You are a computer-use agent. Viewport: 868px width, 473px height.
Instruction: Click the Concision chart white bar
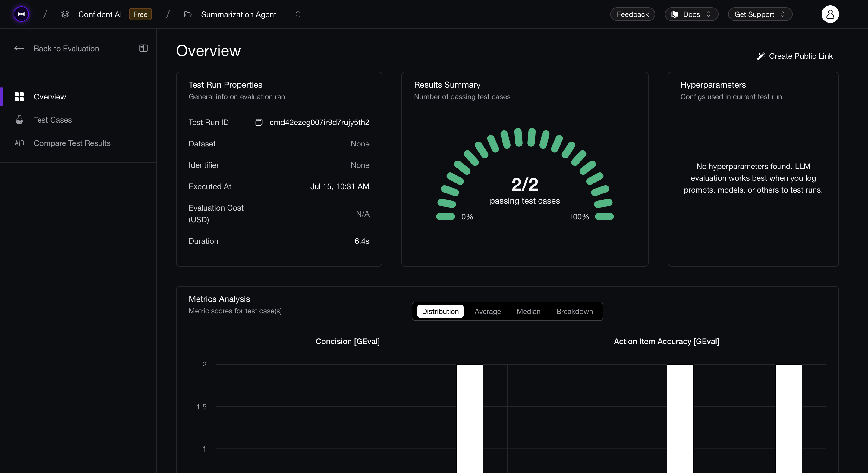[x=470, y=419]
